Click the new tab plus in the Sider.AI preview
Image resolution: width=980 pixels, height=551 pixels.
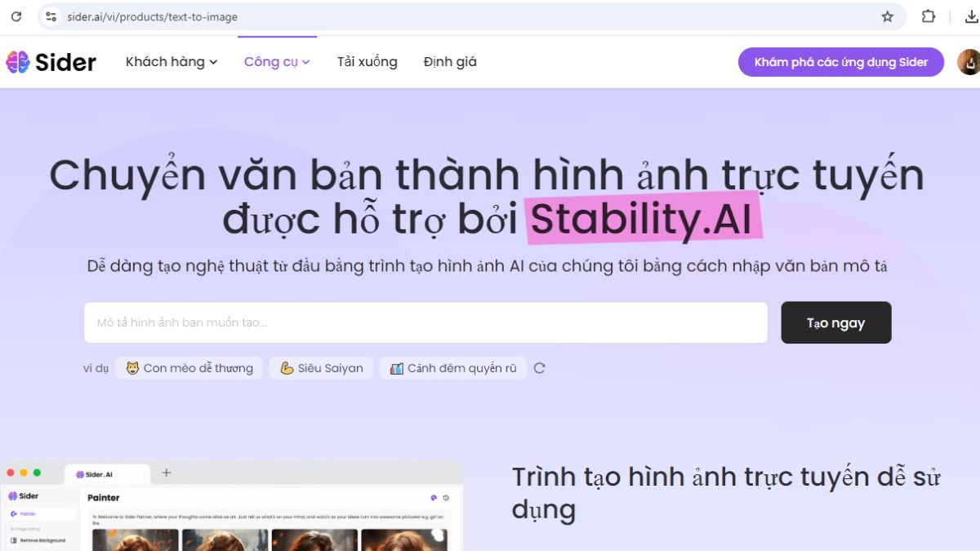[166, 473]
